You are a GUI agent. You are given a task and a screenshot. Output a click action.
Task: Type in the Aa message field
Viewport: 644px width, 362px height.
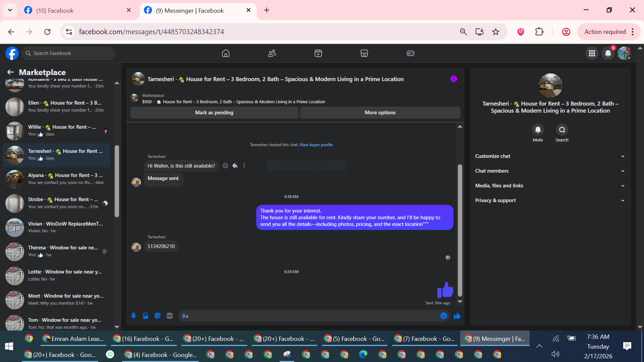(309, 316)
